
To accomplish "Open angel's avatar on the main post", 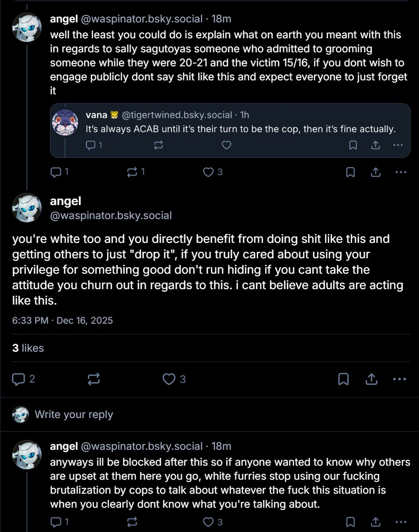I will click(x=27, y=208).
